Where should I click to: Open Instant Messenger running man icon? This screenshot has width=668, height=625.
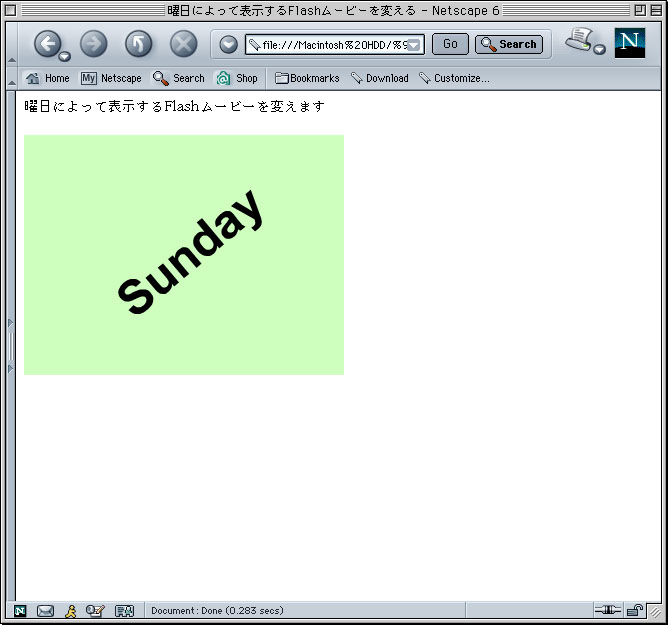pyautogui.click(x=71, y=611)
